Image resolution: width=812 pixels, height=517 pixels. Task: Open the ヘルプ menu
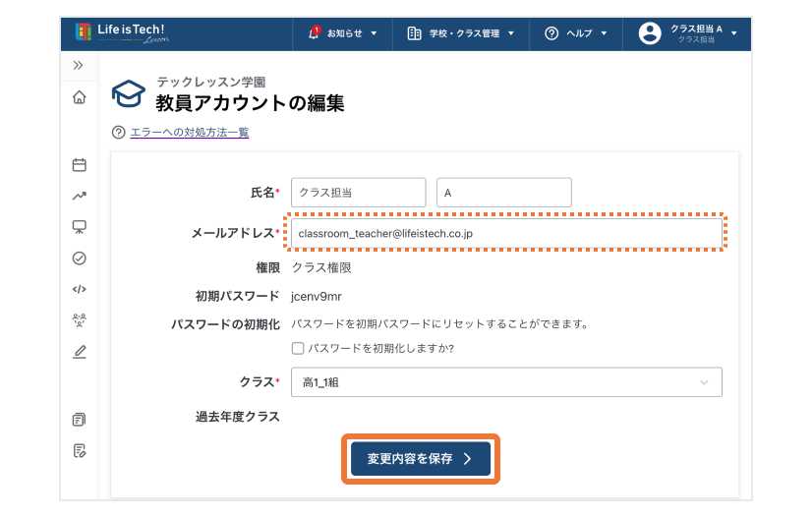coord(576,33)
